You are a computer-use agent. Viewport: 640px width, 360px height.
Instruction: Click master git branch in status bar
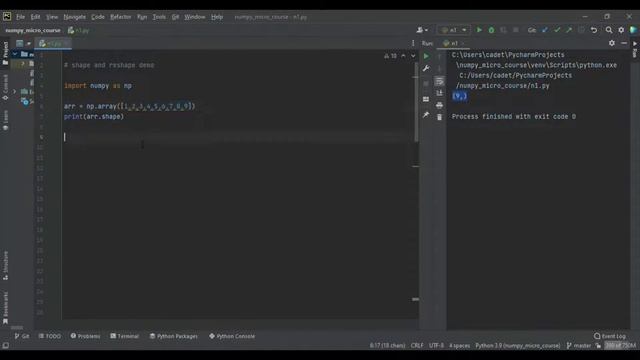click(579, 345)
